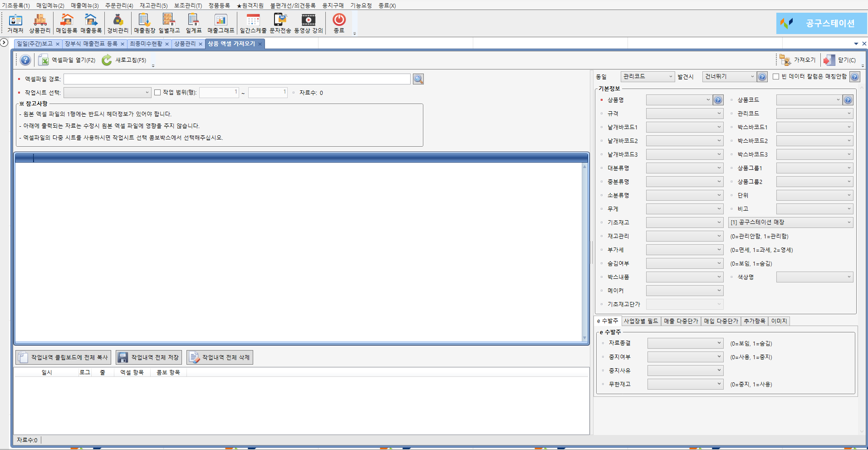
Task: Click 작업내역 전체 삭제 button
Action: point(220,357)
